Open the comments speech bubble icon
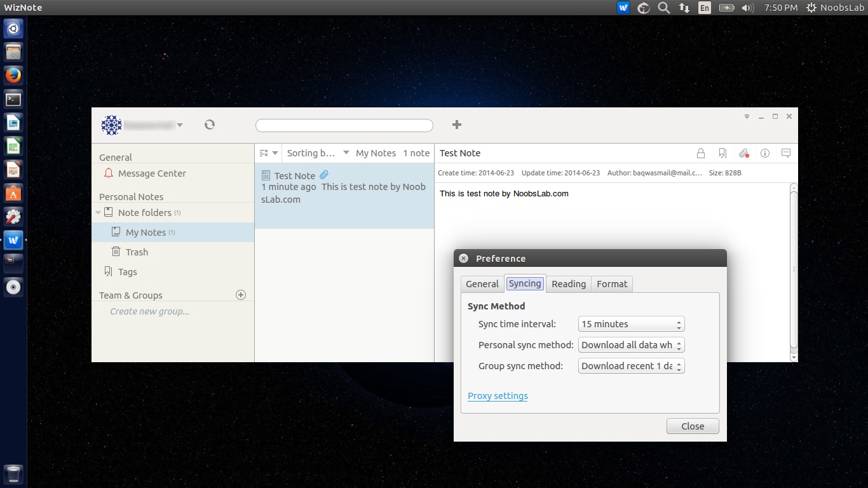The image size is (868, 488). click(786, 153)
